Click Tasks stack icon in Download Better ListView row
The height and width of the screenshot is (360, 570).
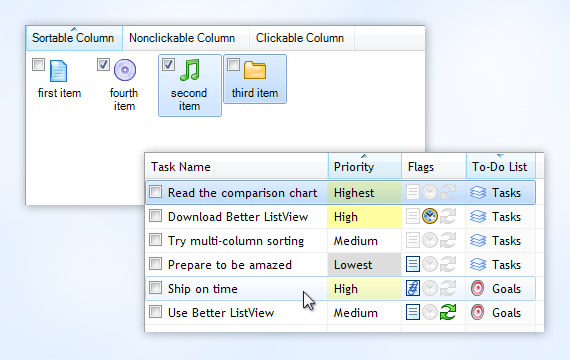tap(478, 216)
